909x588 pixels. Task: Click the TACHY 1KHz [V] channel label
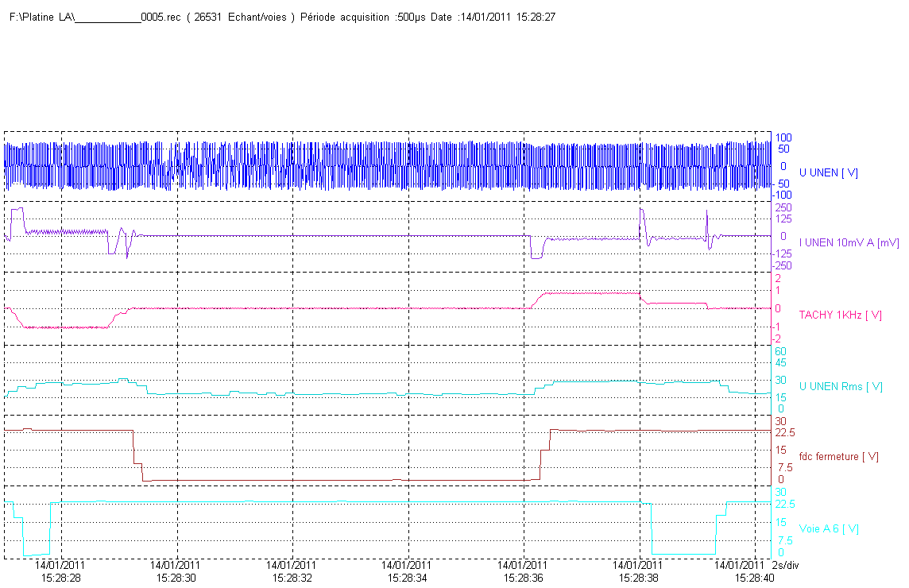tap(841, 315)
